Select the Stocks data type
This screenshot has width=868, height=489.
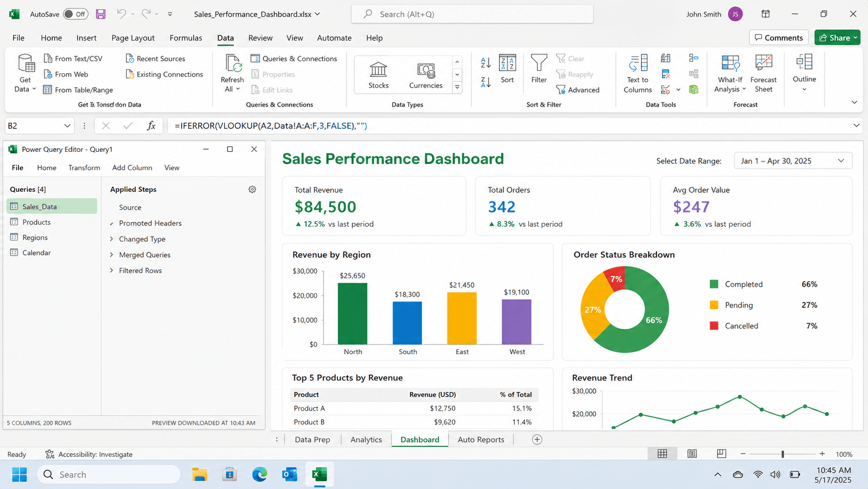378,75
